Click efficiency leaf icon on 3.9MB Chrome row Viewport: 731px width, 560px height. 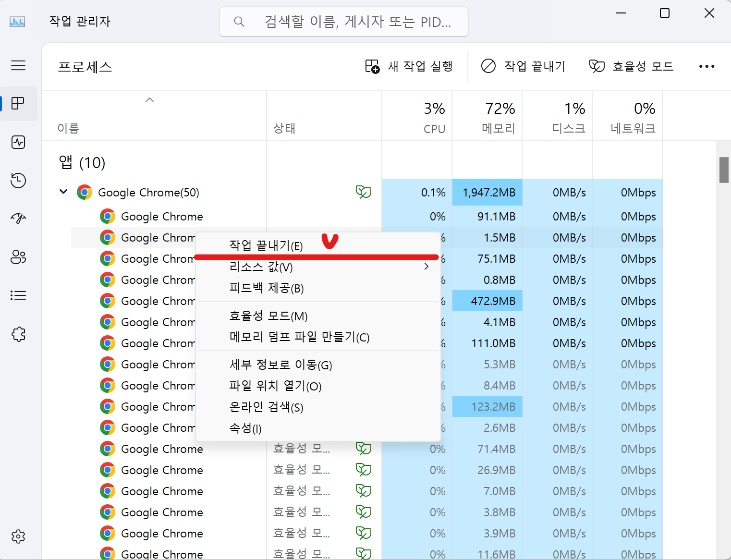364,534
